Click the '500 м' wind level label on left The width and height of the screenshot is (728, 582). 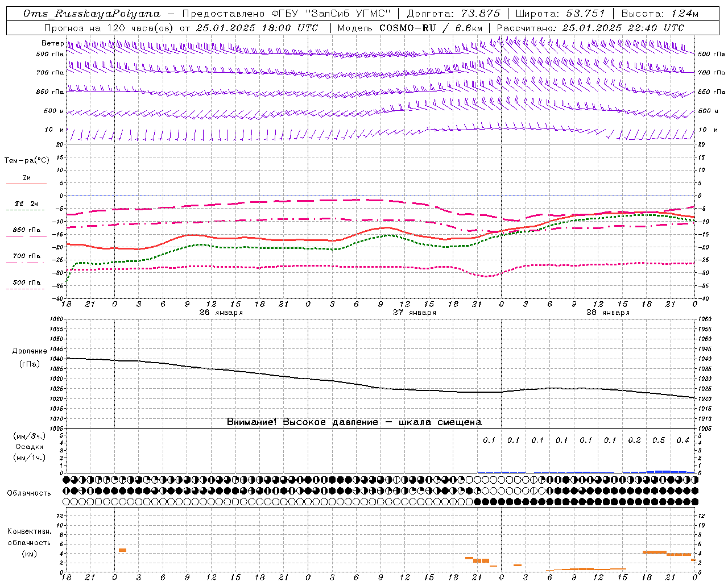[54, 111]
